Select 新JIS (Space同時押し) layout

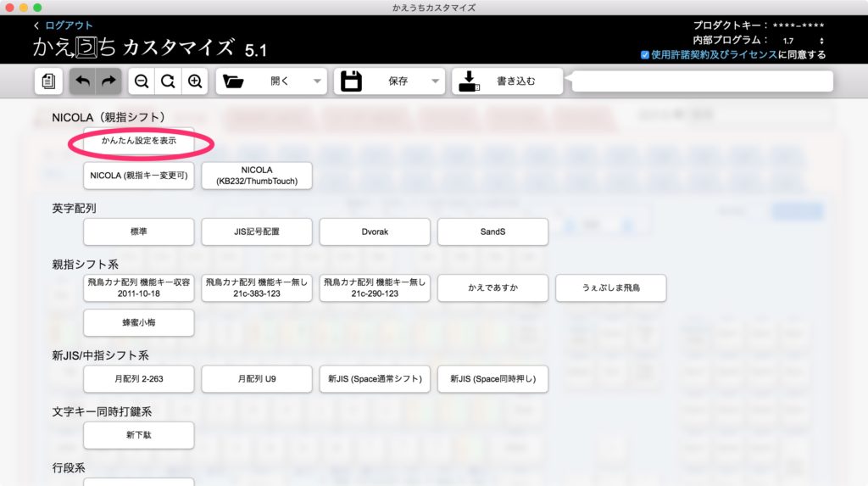pyautogui.click(x=492, y=379)
